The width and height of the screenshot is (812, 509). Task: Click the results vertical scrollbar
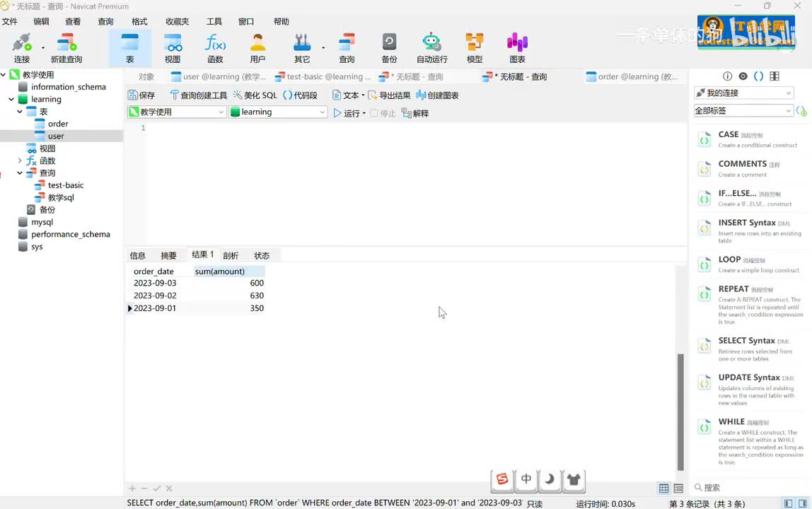(x=680, y=411)
